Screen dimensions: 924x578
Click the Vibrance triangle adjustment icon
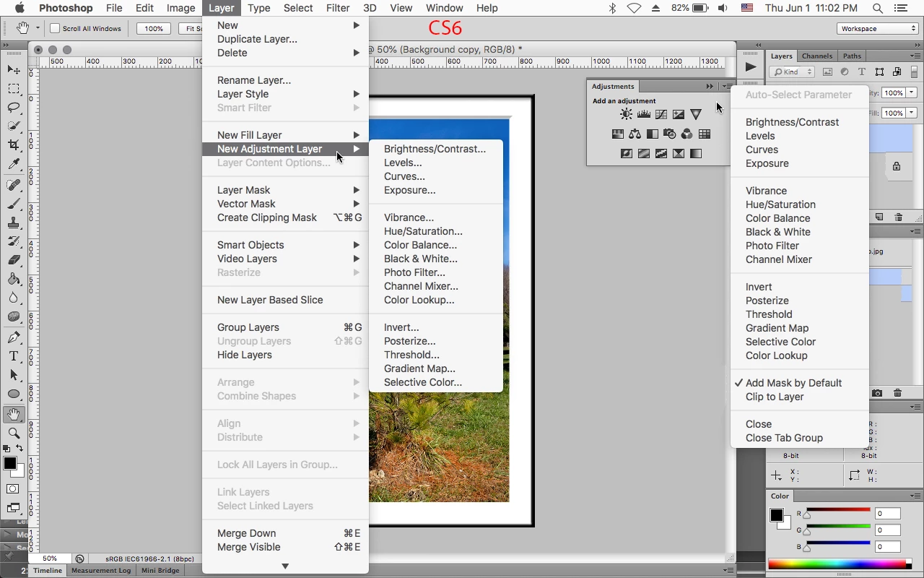(695, 114)
